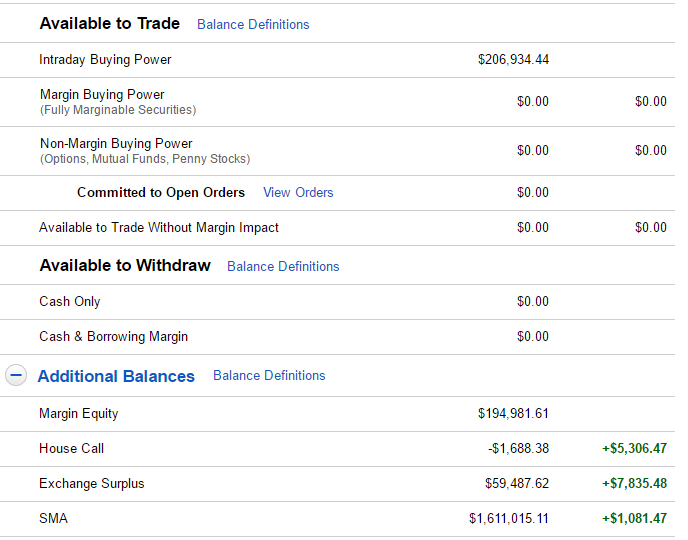Screen dimensions: 688x540
Task: Click the House Call label
Action: 71,448
